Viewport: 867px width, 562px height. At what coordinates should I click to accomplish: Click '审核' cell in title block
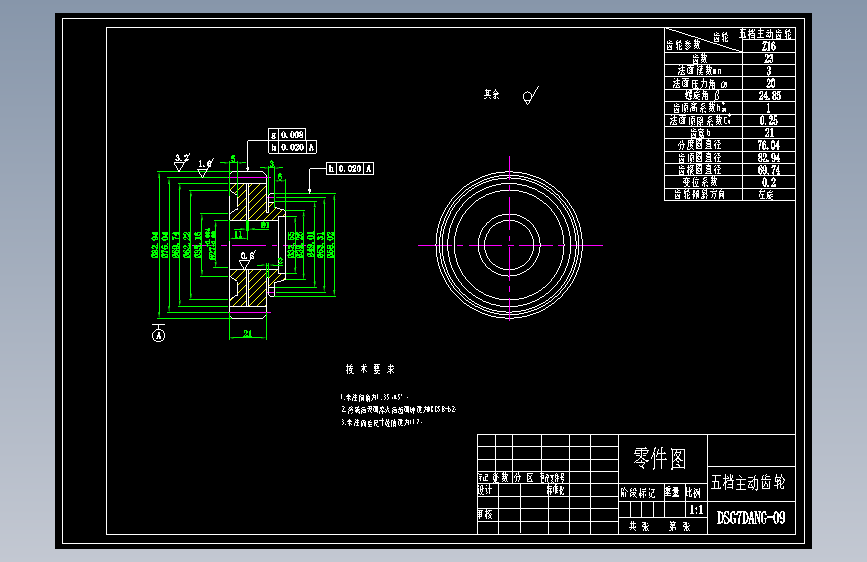tap(485, 514)
